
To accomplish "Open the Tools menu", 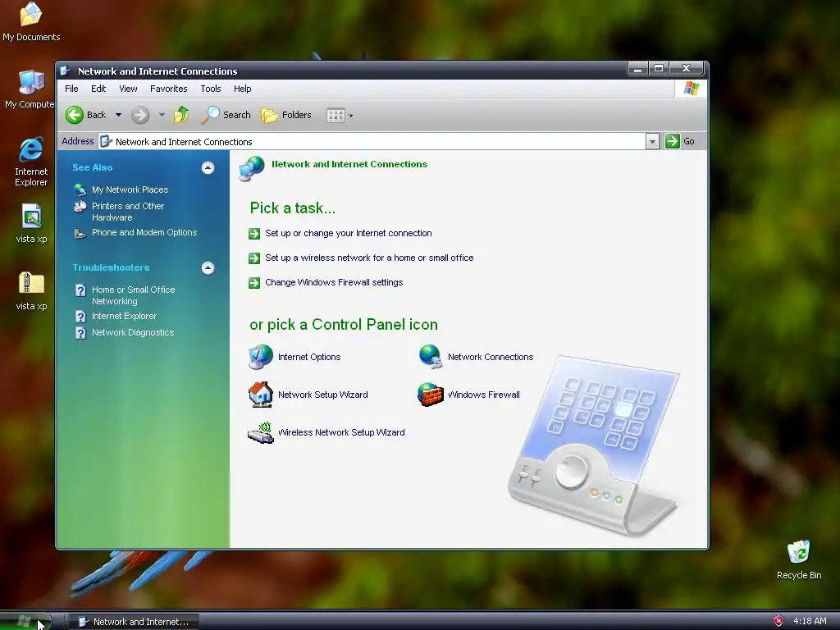I will (x=211, y=89).
